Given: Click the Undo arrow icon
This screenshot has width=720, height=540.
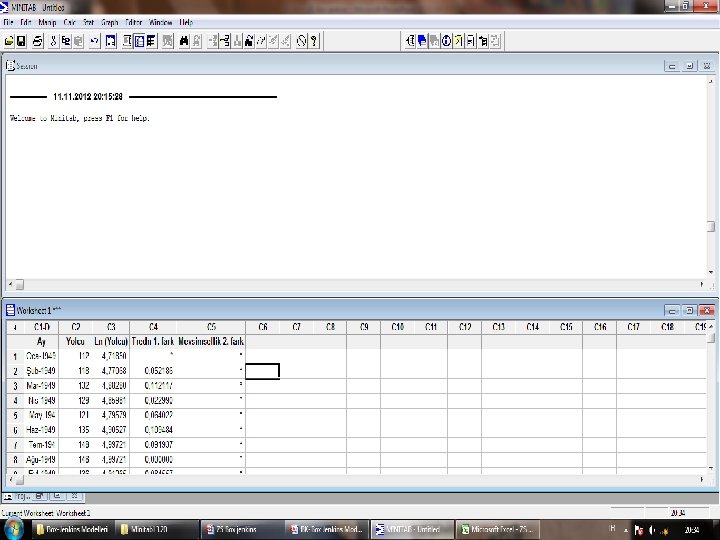Looking at the screenshot, I should tap(95, 41).
